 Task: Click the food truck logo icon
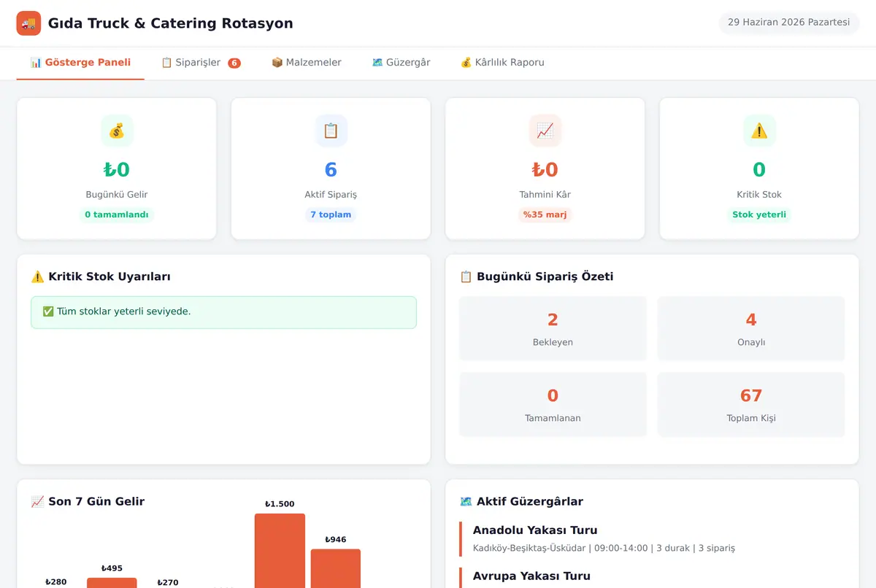pyautogui.click(x=28, y=23)
